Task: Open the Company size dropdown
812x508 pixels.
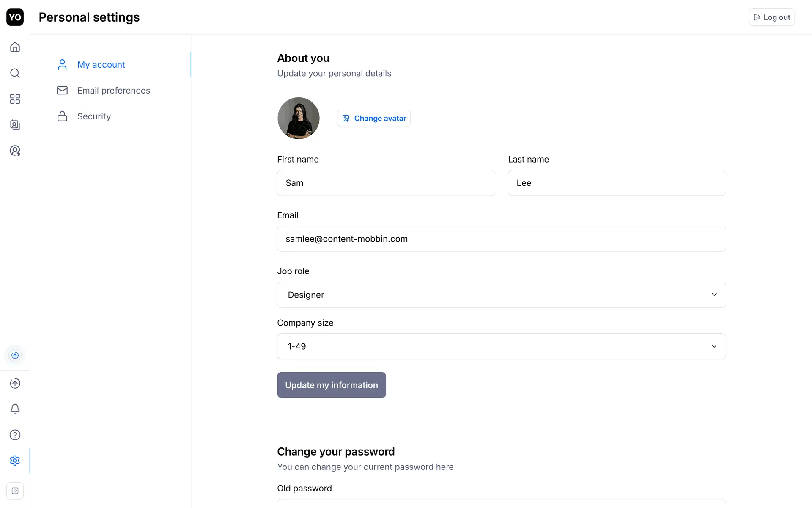Action: point(501,346)
